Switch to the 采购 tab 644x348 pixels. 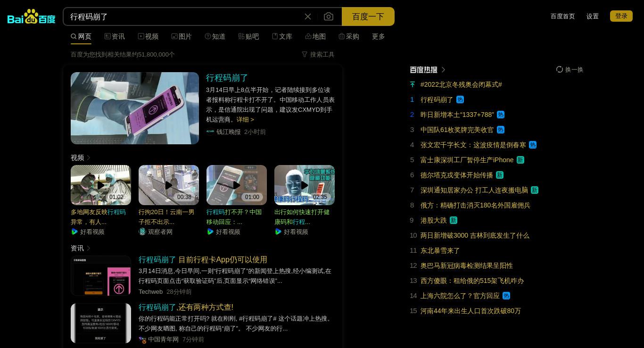(349, 36)
